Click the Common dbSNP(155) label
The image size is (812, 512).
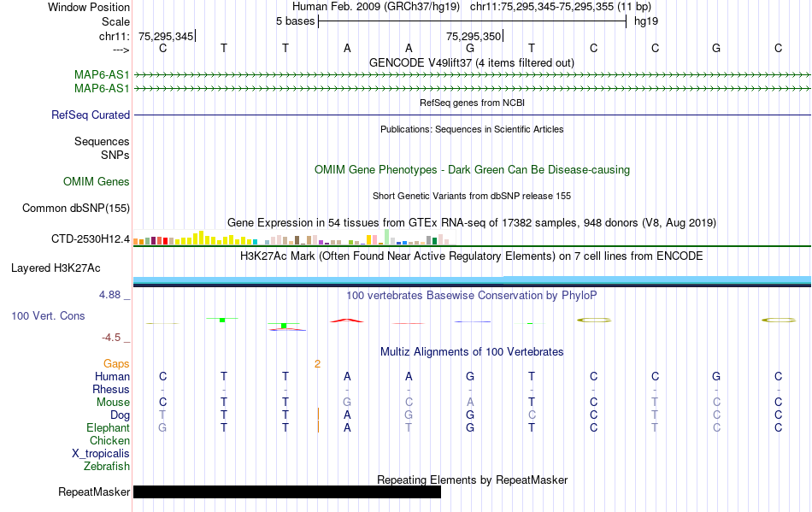pyautogui.click(x=75, y=208)
